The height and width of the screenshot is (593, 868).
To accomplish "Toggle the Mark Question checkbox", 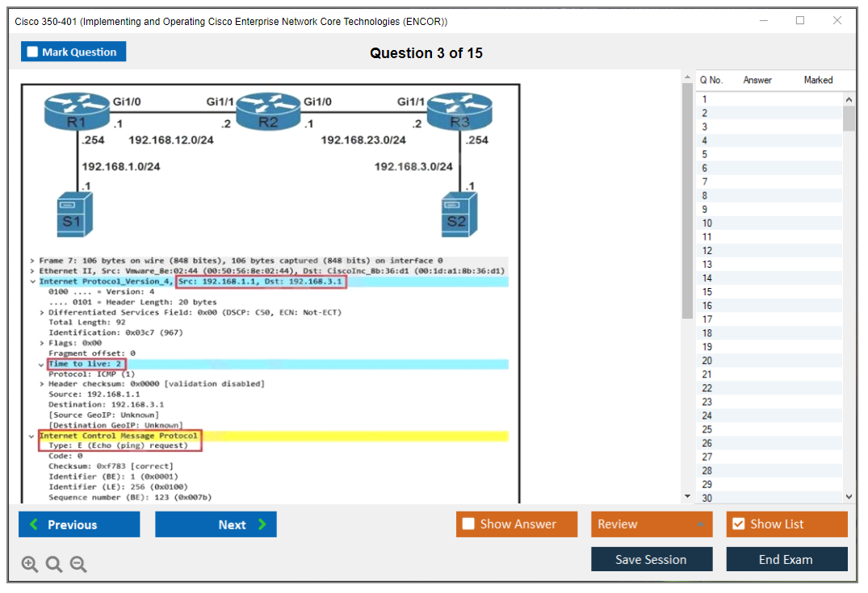I will click(32, 52).
